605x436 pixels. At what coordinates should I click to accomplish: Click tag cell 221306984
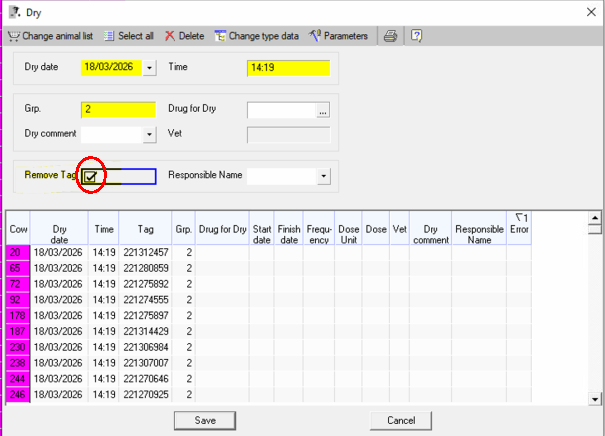pyautogui.click(x=145, y=347)
